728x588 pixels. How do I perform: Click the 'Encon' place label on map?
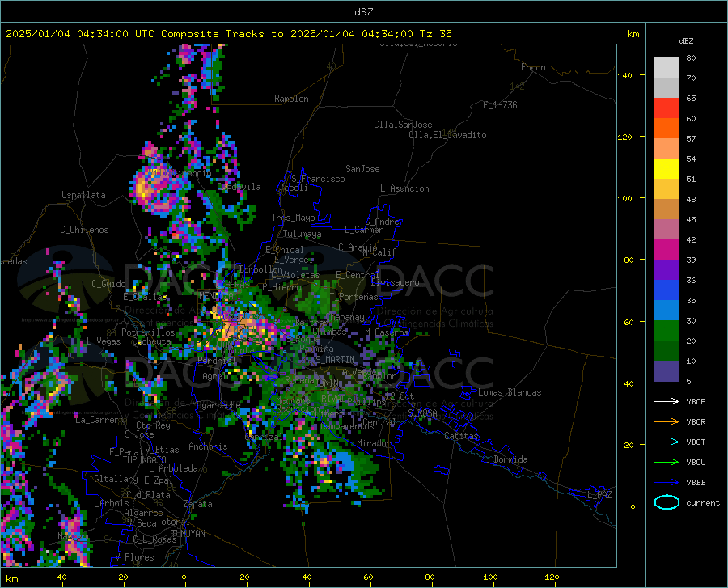click(x=533, y=67)
